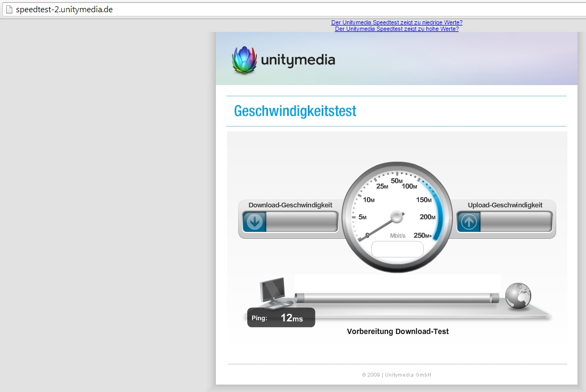Open link about too high speedtest values
This screenshot has height=392, width=586.
pyautogui.click(x=397, y=29)
